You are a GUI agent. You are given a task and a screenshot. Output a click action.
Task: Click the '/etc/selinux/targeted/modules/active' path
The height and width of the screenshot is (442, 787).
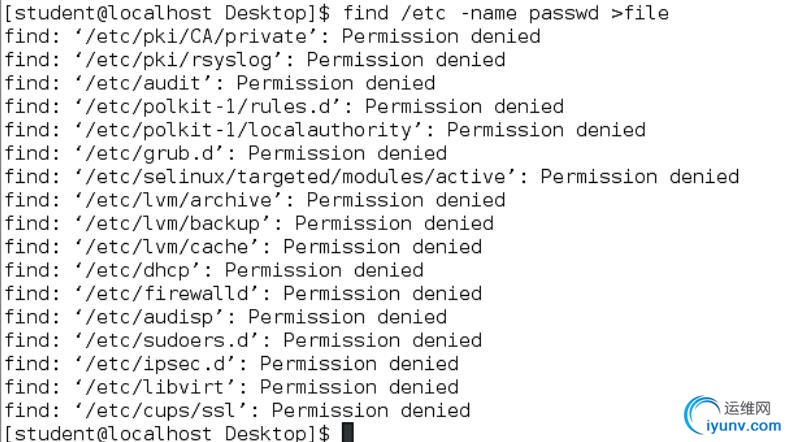pyautogui.click(x=297, y=177)
